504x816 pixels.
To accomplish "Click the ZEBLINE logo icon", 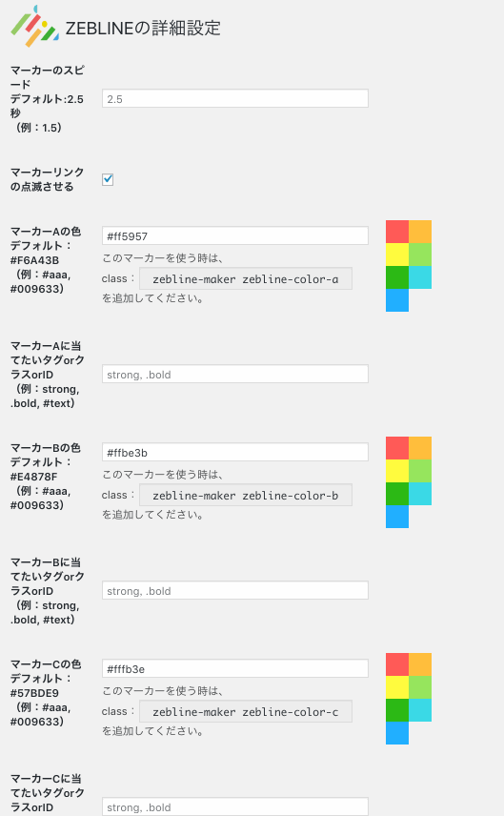I will coord(35,27).
